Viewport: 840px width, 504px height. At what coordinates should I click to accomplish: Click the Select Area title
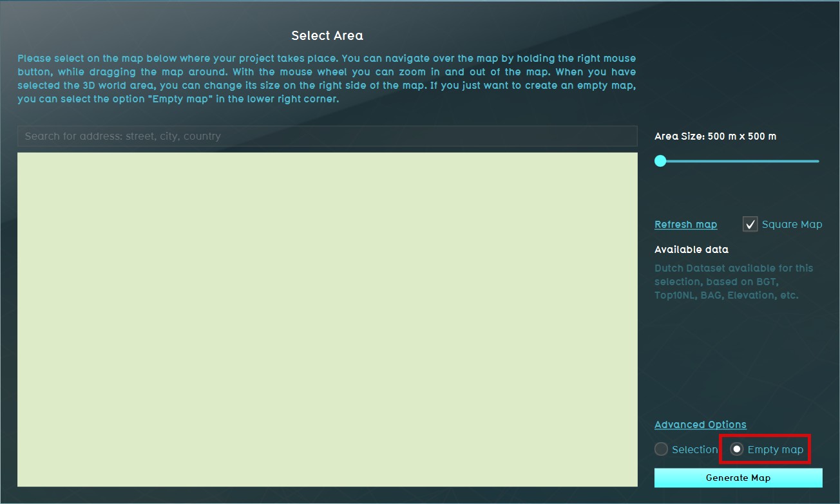pos(327,35)
